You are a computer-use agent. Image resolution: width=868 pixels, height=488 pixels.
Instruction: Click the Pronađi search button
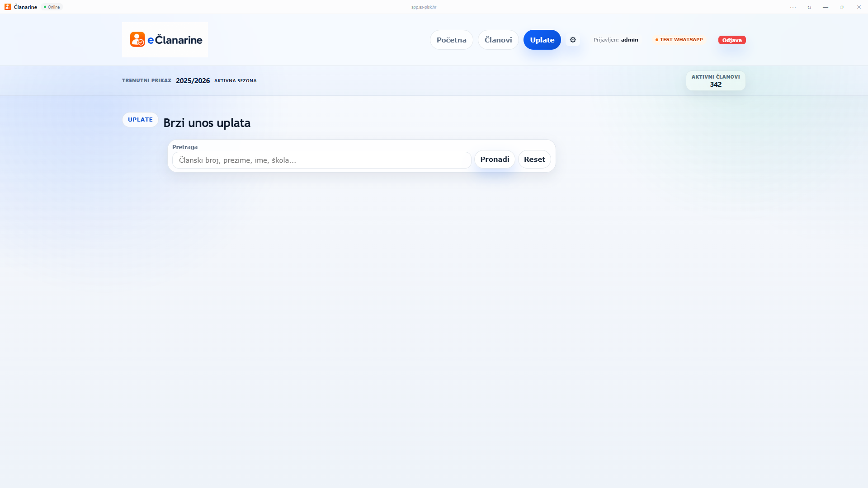tap(495, 159)
